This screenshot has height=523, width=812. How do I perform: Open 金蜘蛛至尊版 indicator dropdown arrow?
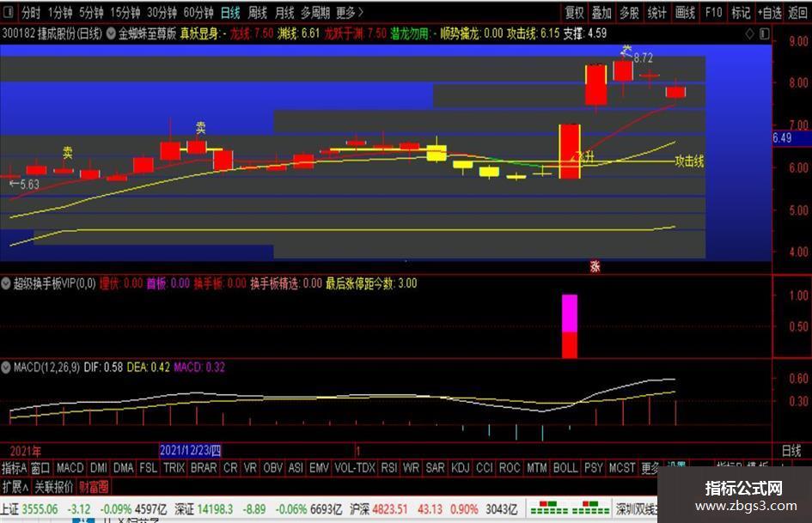(111, 33)
